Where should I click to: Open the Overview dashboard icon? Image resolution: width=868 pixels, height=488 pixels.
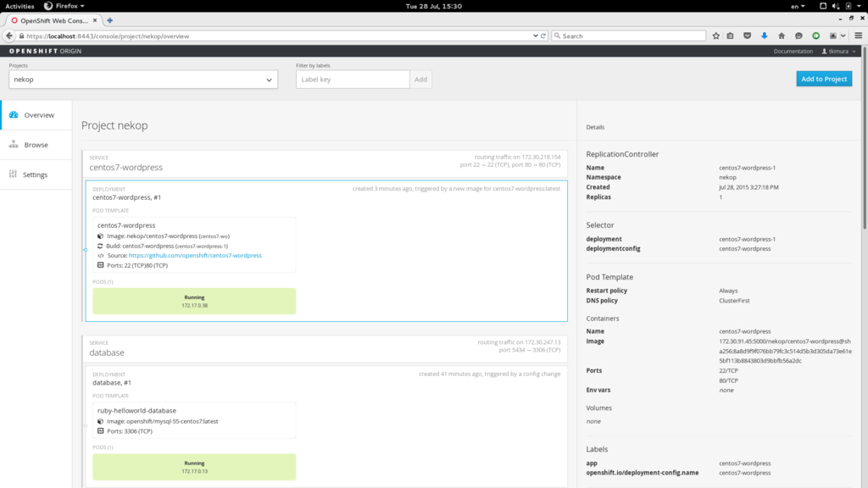[x=14, y=114]
